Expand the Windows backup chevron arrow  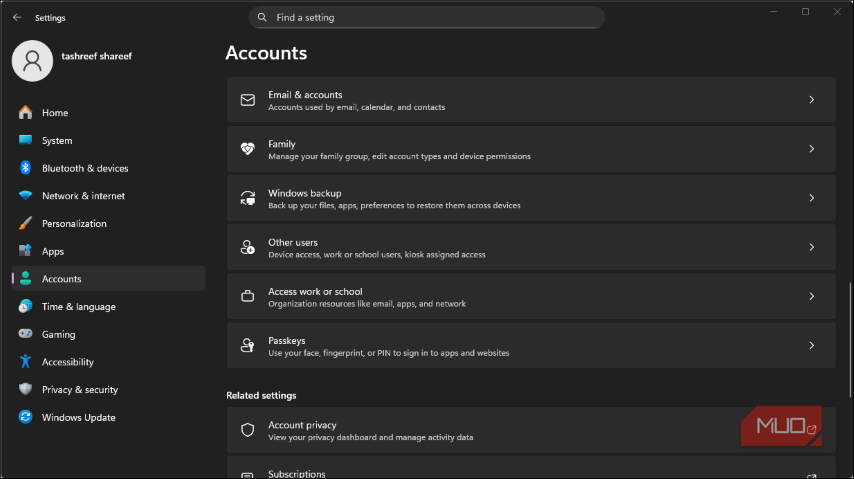pyautogui.click(x=811, y=198)
